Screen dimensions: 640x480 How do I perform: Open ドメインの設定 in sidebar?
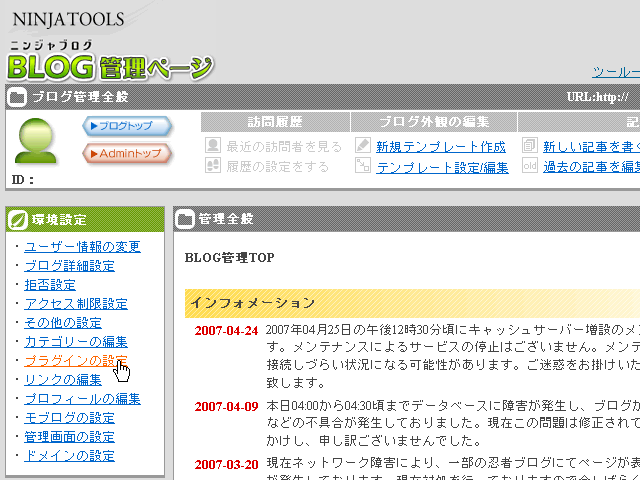(x=69, y=456)
